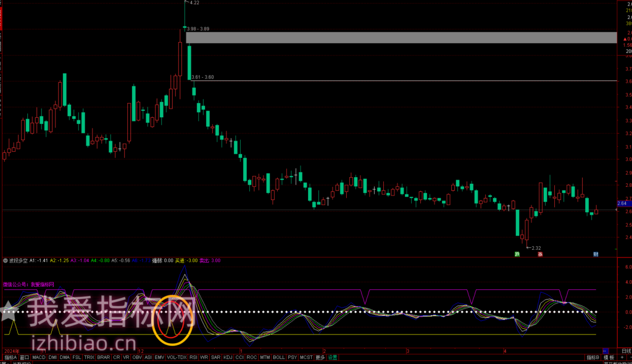632x364 pixels.
Task: Click the 4.22 high price label
Action: [x=194, y=3]
